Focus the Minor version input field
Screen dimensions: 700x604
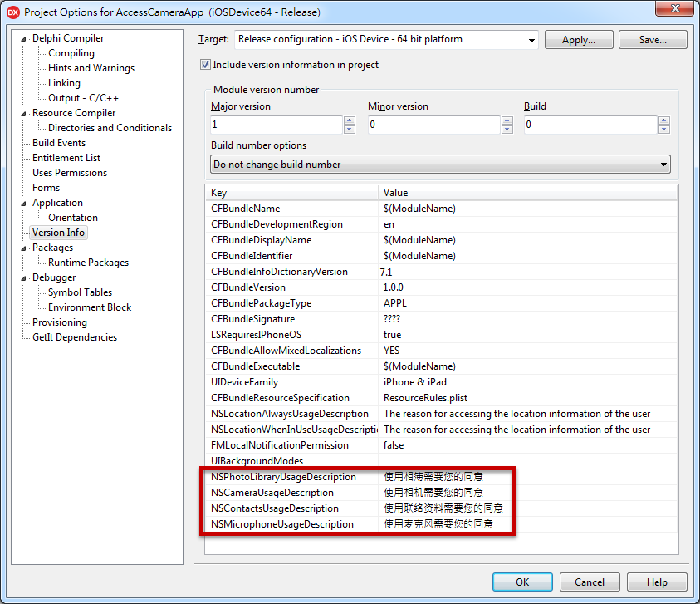point(433,125)
